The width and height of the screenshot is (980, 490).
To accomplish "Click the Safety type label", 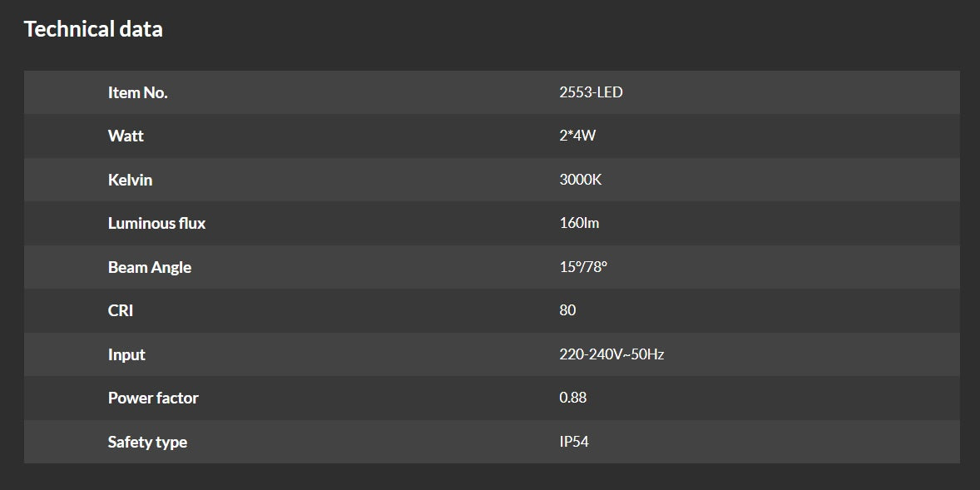I will point(147,442).
